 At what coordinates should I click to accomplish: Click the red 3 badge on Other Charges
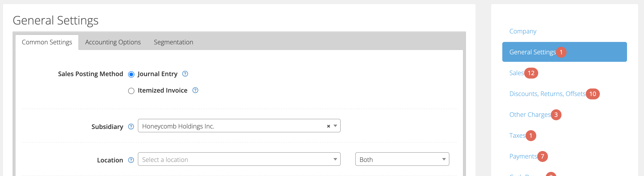pyautogui.click(x=556, y=115)
